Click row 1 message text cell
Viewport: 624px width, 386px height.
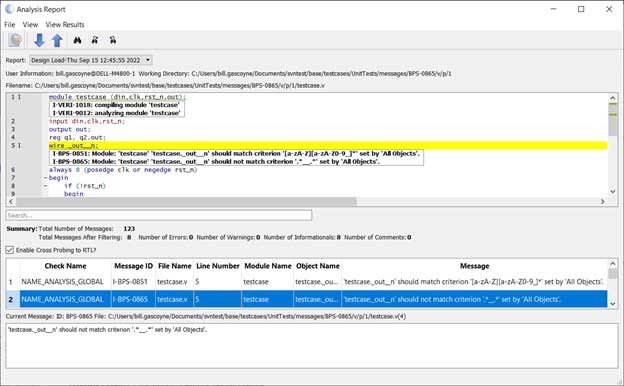474,282
